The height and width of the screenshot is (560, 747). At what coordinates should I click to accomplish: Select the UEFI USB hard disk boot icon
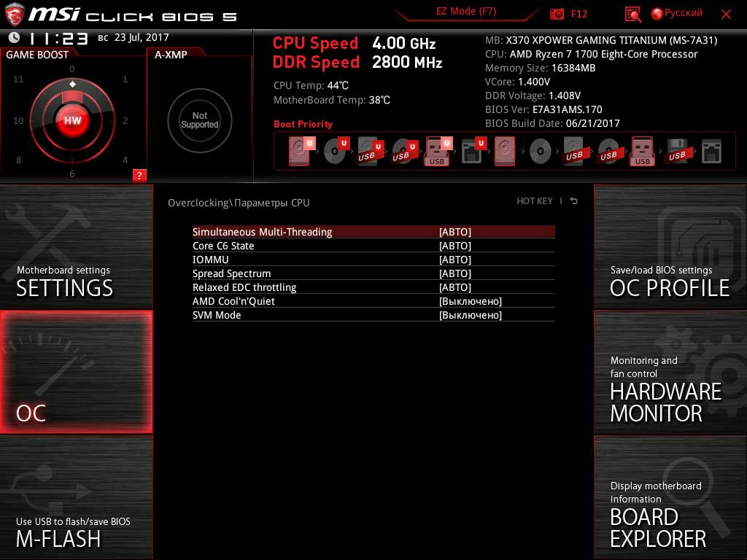tap(370, 152)
